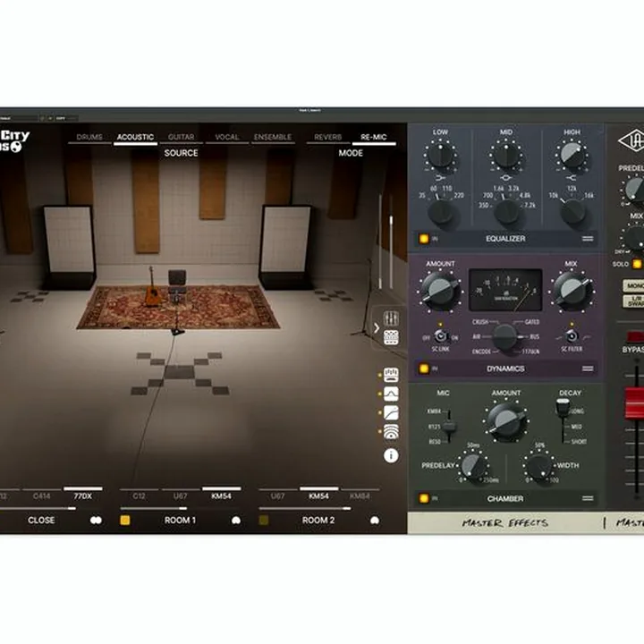Viewport: 644px width, 644px height.
Task: Toggle the ROOM 1 enable square
Action: pos(125,521)
